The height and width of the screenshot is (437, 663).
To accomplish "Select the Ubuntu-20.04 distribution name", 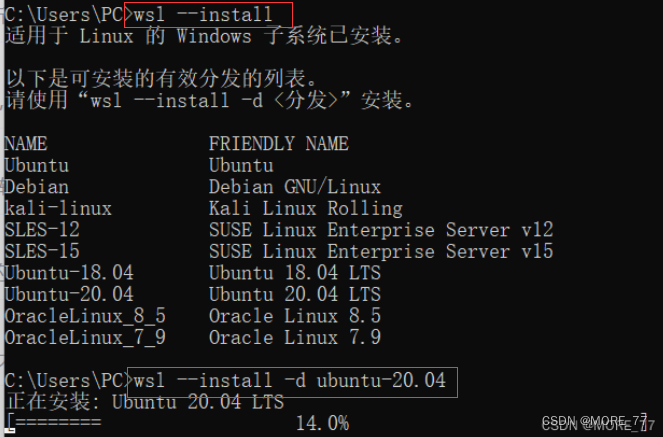I will coord(69,294).
